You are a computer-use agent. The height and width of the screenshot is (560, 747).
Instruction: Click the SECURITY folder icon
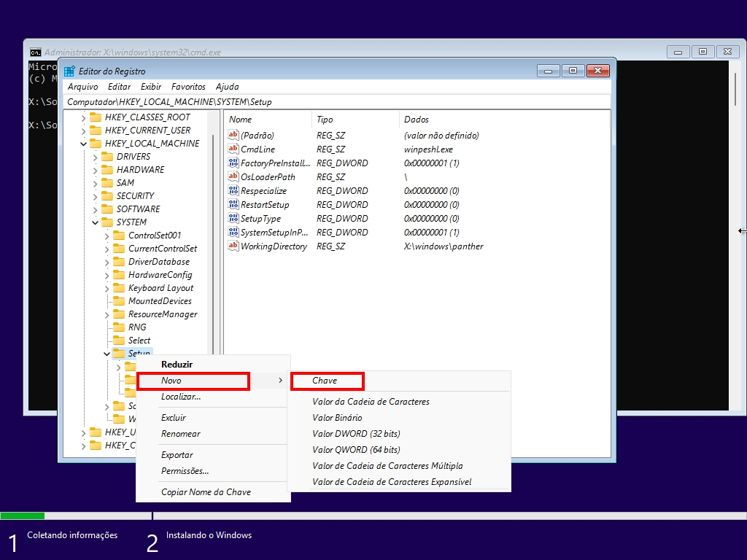click(x=108, y=195)
